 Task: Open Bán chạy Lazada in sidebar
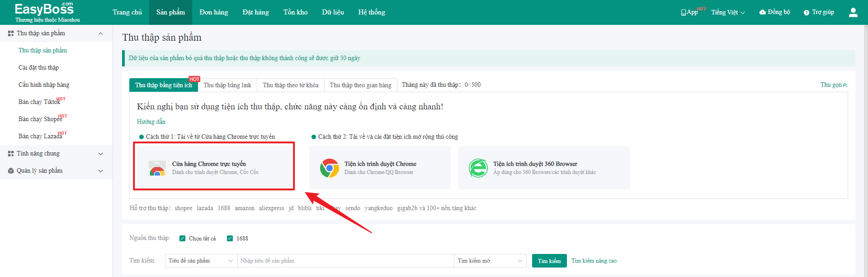coord(40,136)
